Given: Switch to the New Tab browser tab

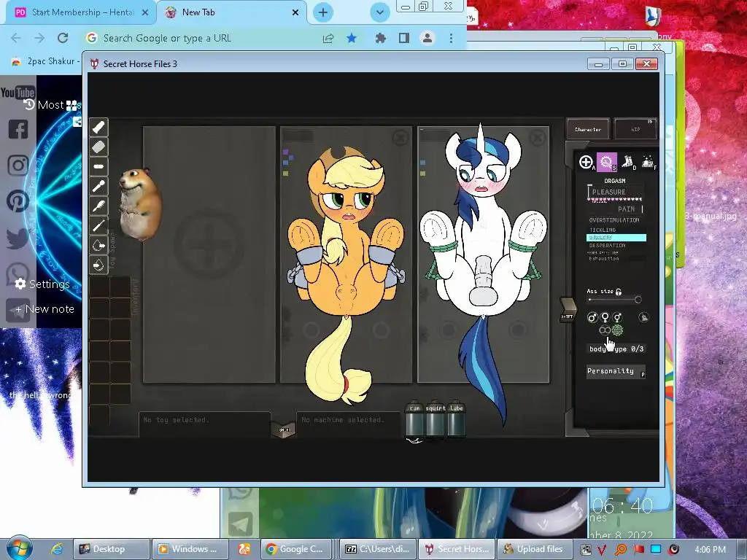Looking at the screenshot, I should (x=230, y=12).
